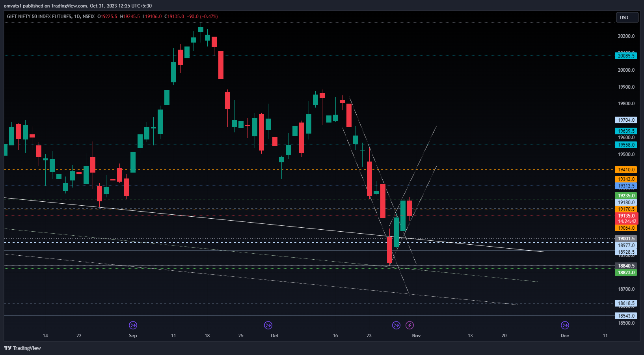This screenshot has width=644, height=355.
Task: Open the USD currency selector
Action: click(627, 17)
